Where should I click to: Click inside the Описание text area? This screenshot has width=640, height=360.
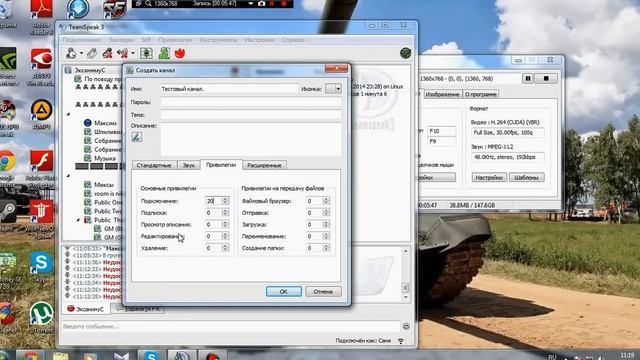tap(251, 139)
